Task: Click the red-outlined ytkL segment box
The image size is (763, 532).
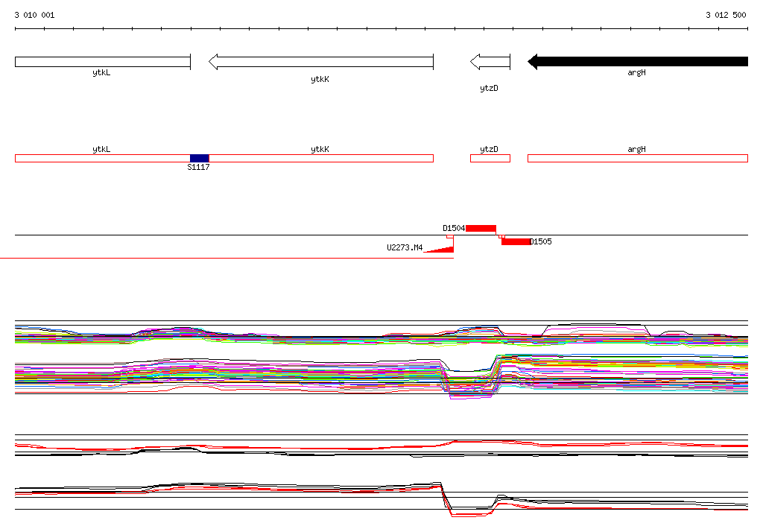Action: click(x=103, y=158)
